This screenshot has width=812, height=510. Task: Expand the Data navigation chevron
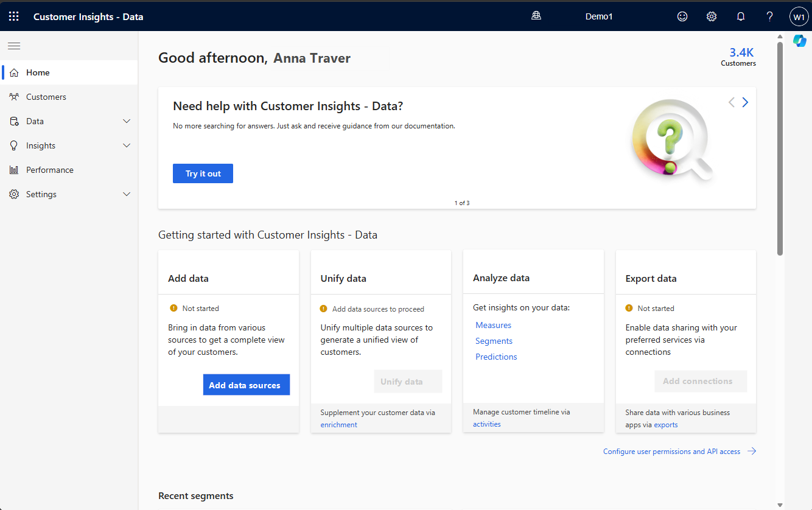tap(127, 121)
